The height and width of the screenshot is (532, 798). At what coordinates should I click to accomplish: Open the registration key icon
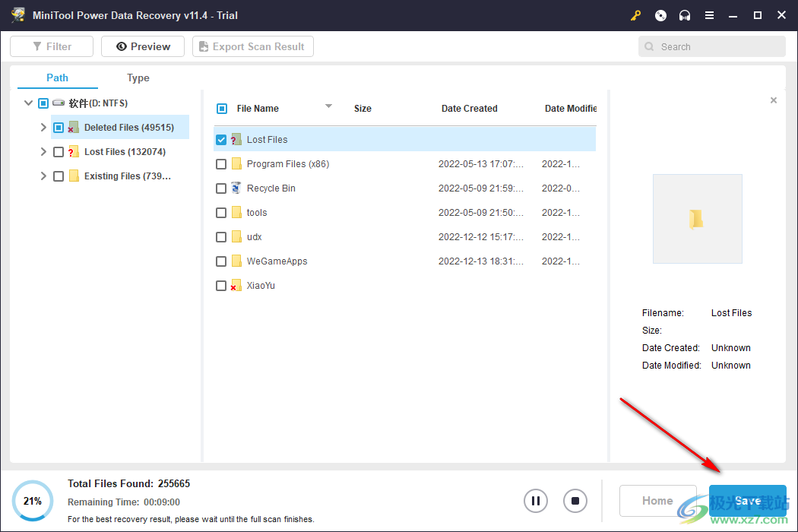(635, 15)
